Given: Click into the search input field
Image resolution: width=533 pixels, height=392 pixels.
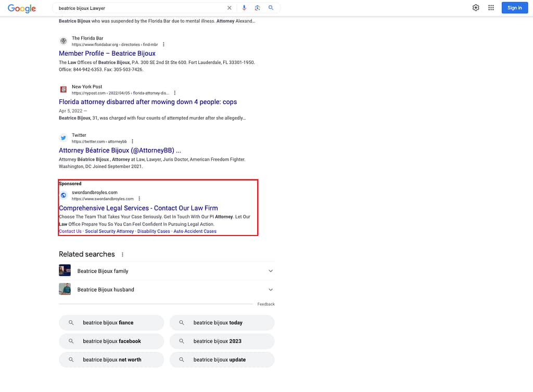Looking at the screenshot, I should [x=139, y=8].
